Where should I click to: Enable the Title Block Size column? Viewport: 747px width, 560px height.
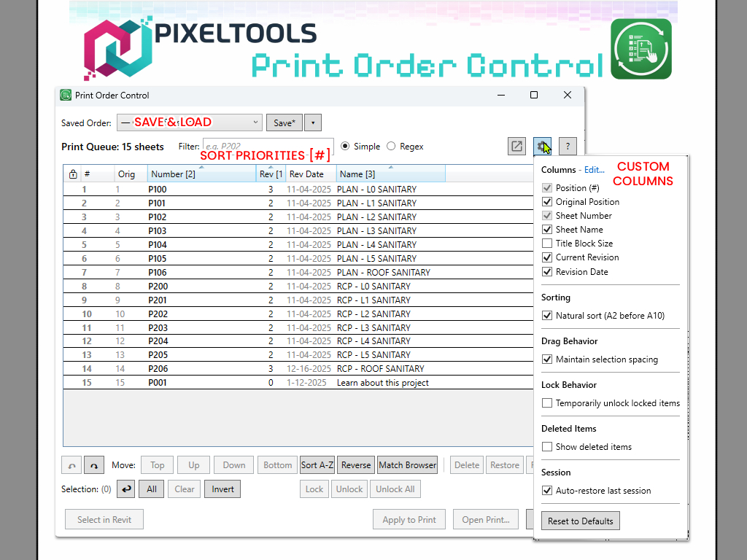click(548, 244)
